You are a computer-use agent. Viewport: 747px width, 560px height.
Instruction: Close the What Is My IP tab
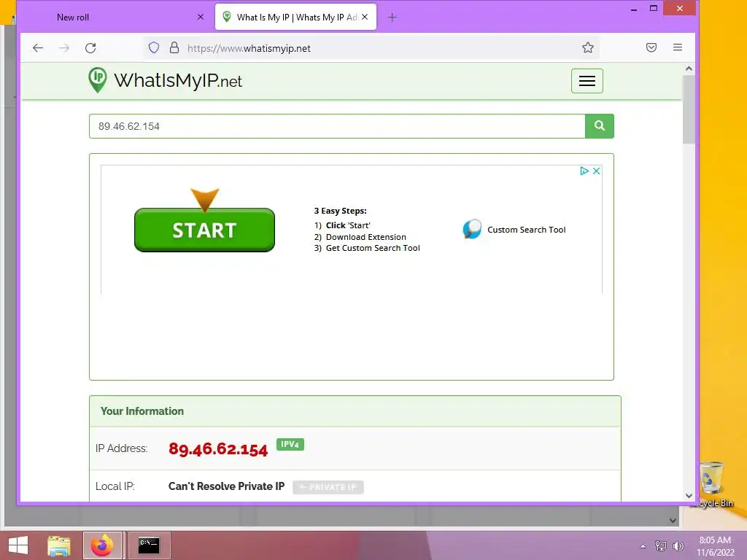tap(365, 17)
